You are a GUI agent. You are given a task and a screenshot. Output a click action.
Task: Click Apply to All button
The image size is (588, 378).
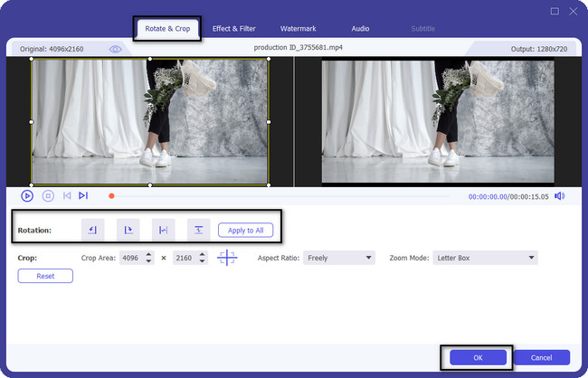[246, 231]
